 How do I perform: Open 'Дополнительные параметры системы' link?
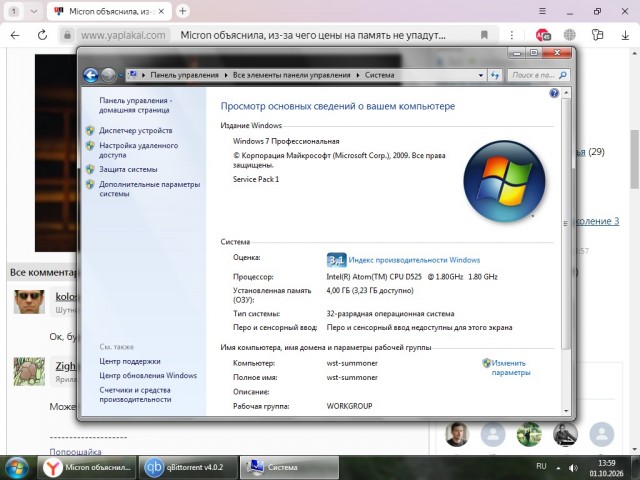[149, 189]
